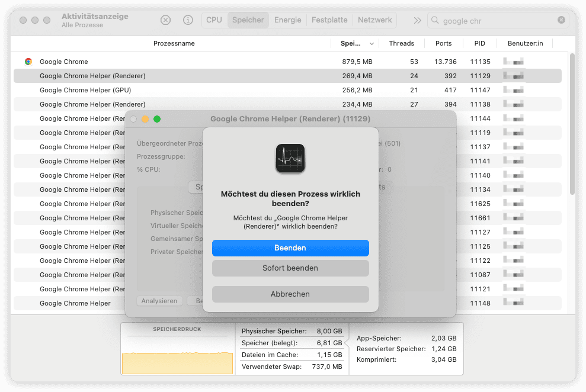Toggle sort on the Spei... column header
586x392 pixels.
coord(355,43)
